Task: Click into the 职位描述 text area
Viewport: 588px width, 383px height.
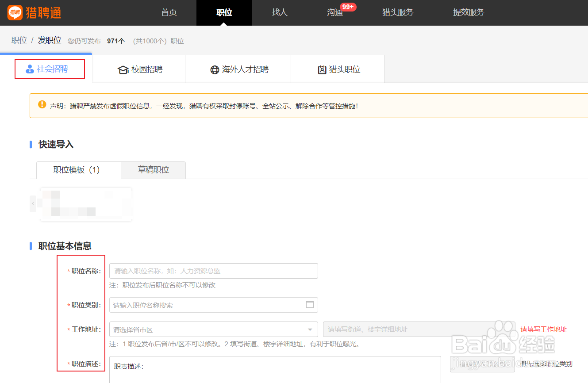Action: pos(275,369)
